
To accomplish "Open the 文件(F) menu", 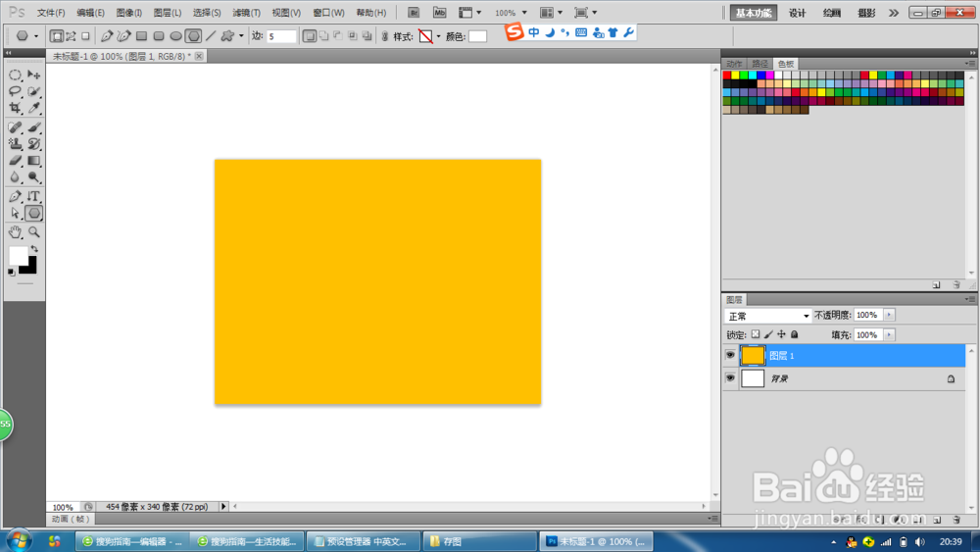I will click(51, 13).
